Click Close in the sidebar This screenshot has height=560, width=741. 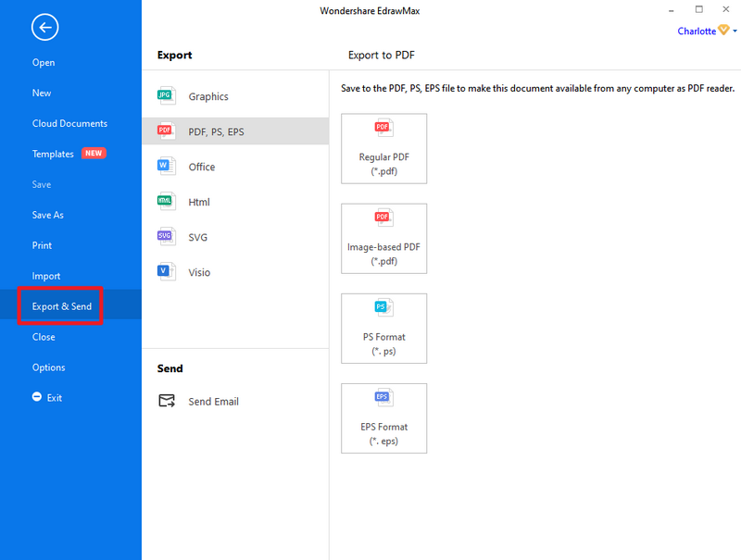[x=44, y=337]
